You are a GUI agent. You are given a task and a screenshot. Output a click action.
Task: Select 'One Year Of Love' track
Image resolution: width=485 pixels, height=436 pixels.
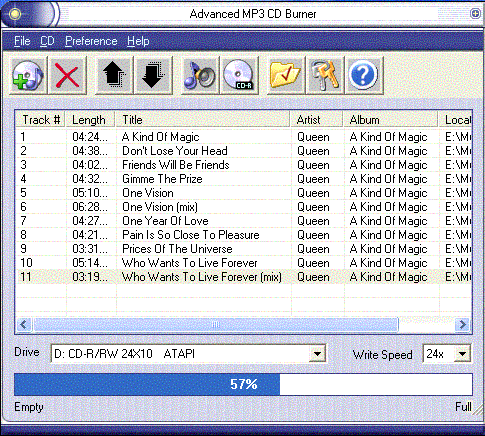tap(165, 221)
